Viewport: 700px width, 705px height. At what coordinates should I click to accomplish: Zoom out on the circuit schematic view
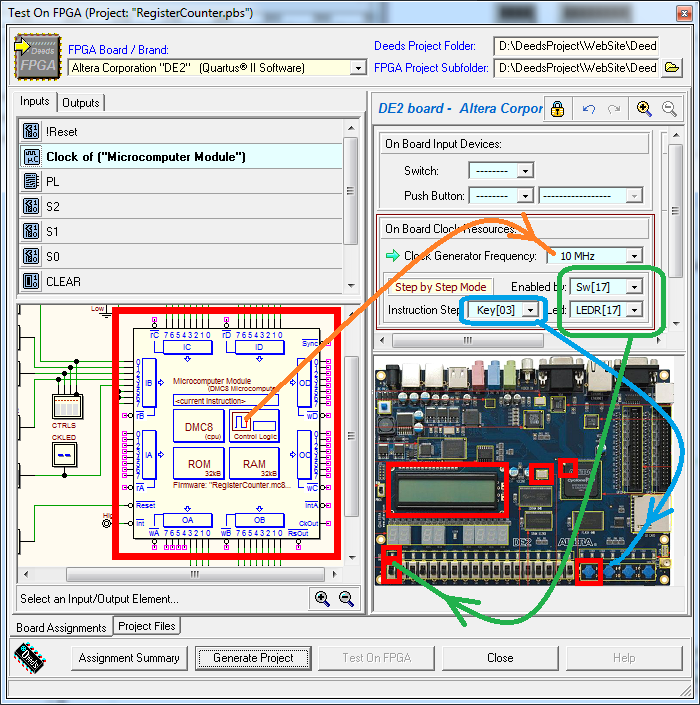click(x=346, y=598)
